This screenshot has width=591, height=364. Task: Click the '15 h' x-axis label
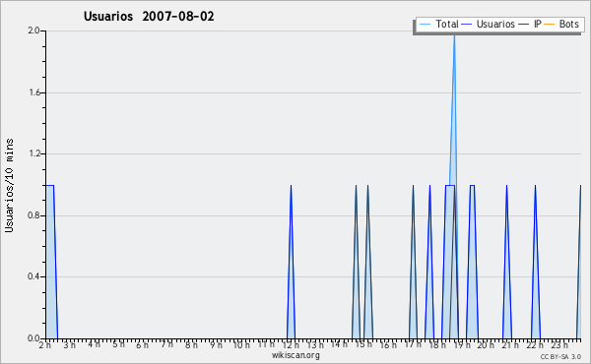tap(363, 344)
